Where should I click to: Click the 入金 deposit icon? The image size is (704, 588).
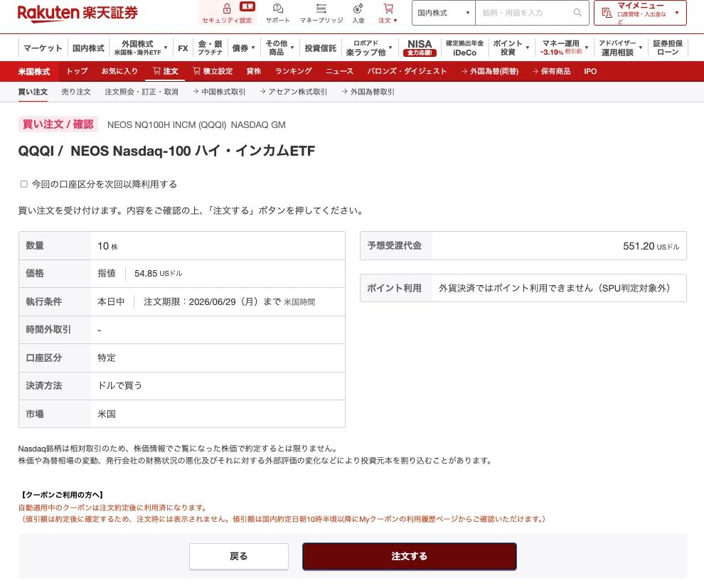pos(358,9)
